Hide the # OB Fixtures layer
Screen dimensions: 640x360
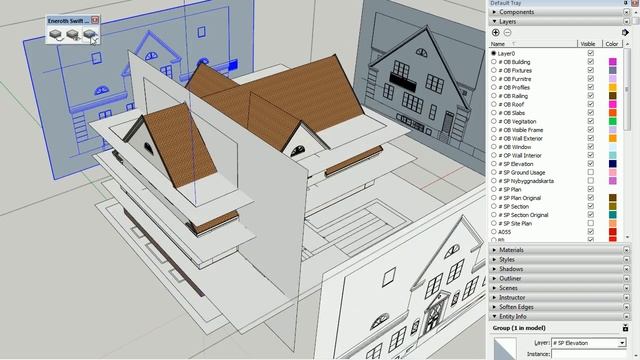click(x=591, y=70)
